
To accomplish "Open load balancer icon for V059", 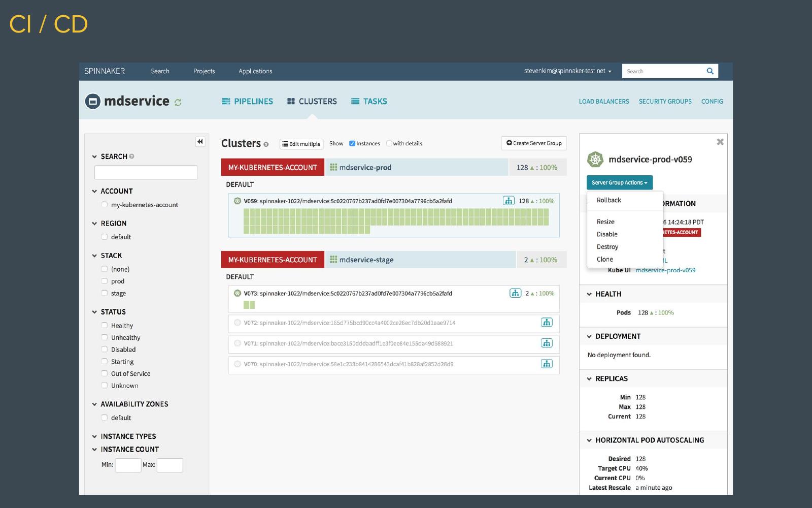I will (509, 201).
